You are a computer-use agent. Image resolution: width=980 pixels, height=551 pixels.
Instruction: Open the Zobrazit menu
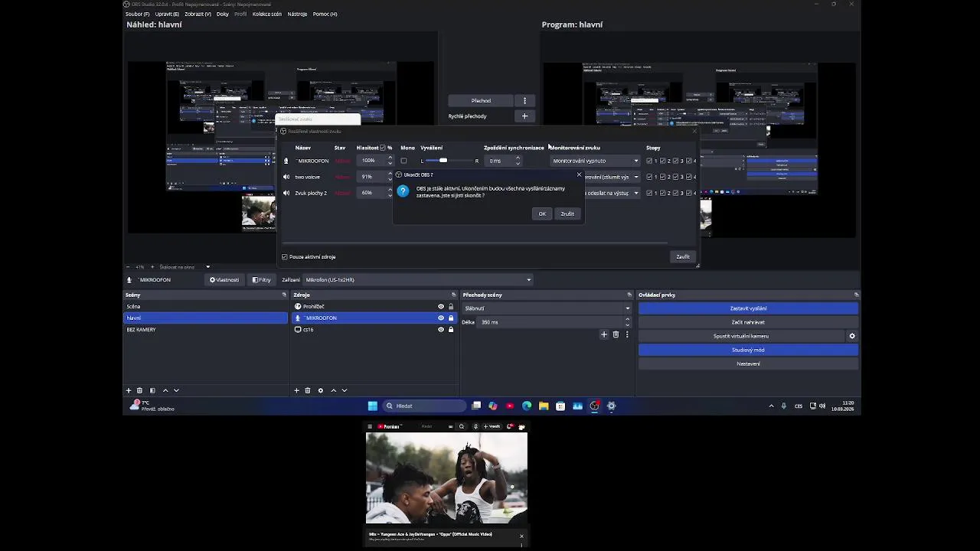pos(198,14)
